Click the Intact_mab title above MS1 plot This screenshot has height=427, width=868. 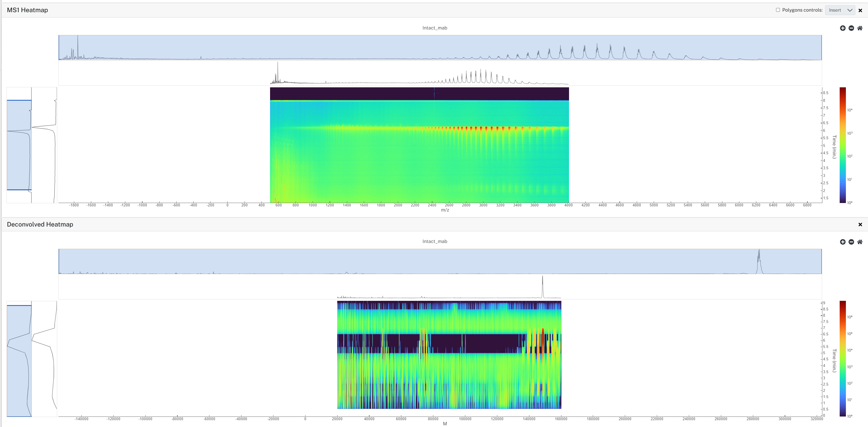[435, 28]
